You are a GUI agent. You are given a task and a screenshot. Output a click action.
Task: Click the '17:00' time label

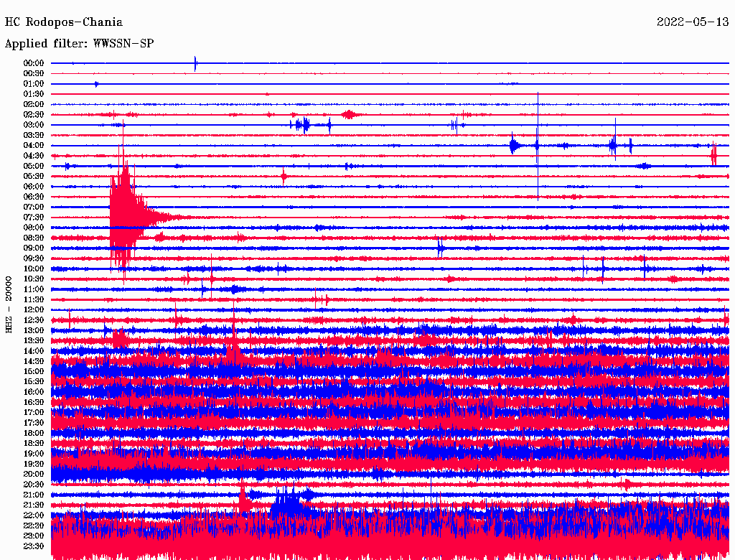34,413
